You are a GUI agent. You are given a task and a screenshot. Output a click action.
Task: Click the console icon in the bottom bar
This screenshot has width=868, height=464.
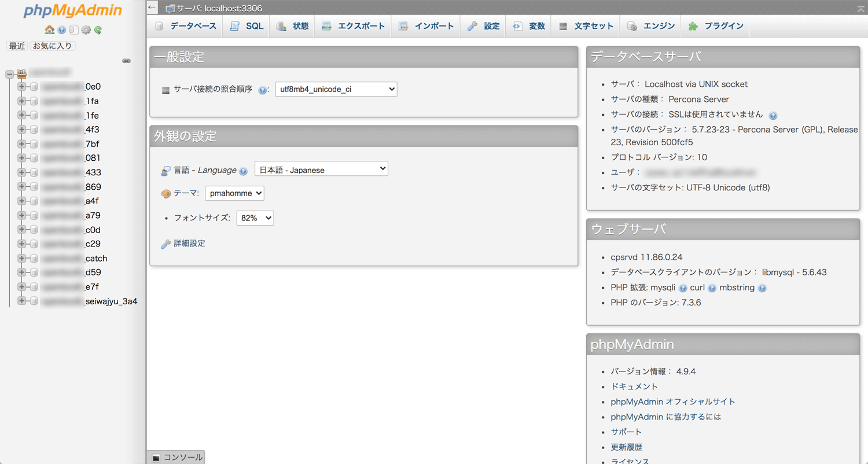pyautogui.click(x=156, y=458)
